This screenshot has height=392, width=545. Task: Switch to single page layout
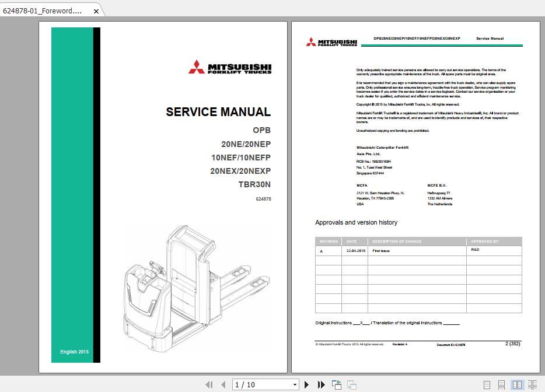coord(487,384)
